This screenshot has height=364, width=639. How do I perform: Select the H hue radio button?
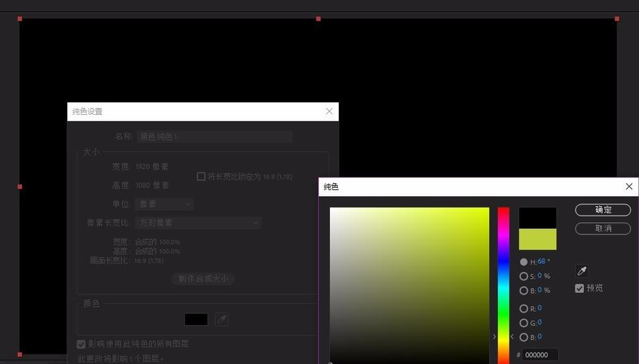coord(523,262)
